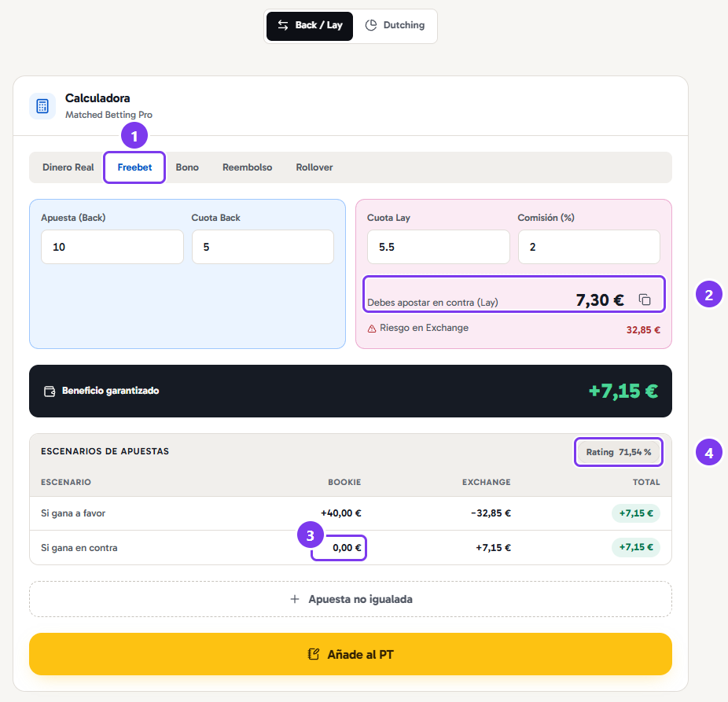This screenshot has width=728, height=702.
Task: Click the 32,85 € exchange risk value
Action: pyautogui.click(x=643, y=330)
